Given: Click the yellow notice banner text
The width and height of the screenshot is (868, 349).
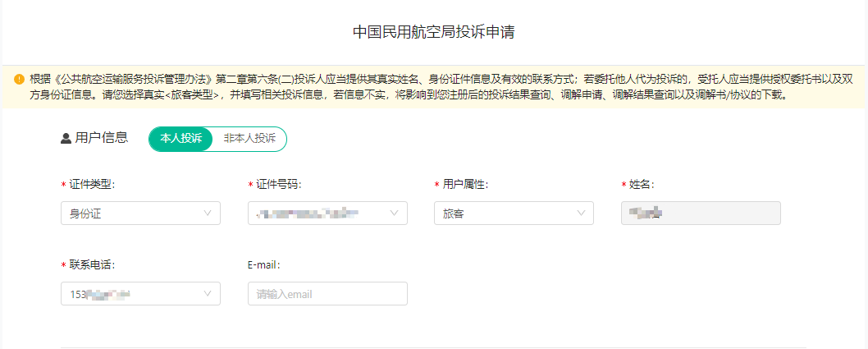Looking at the screenshot, I should [x=410, y=86].
